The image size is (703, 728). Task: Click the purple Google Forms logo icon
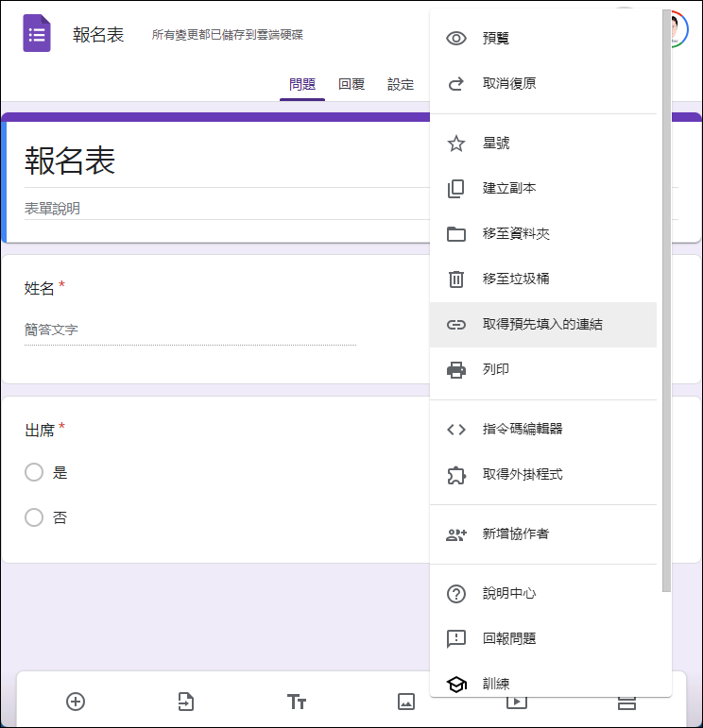tap(37, 33)
